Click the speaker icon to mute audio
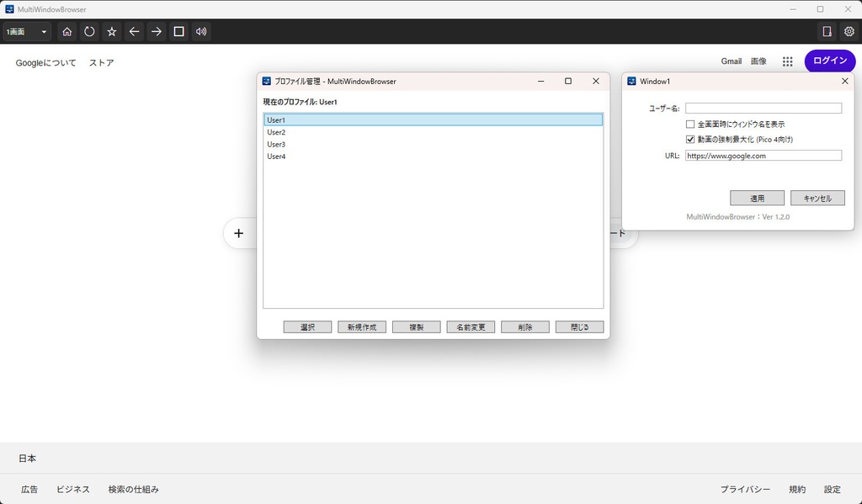Viewport: 862px width, 504px height. (x=200, y=31)
